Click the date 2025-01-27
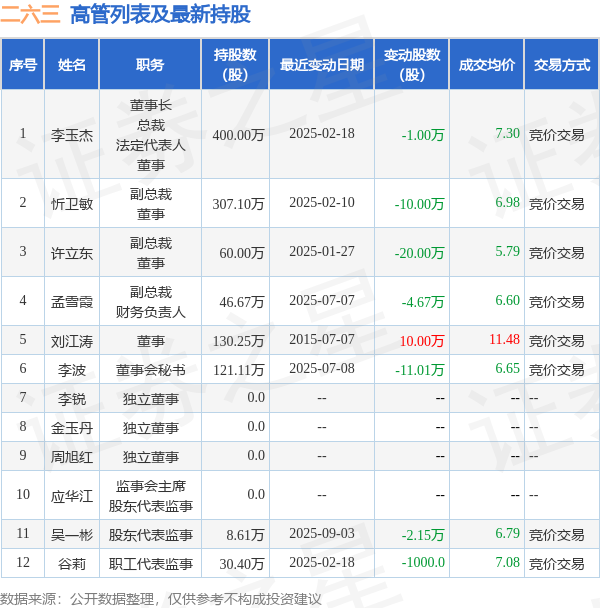 click(322, 251)
